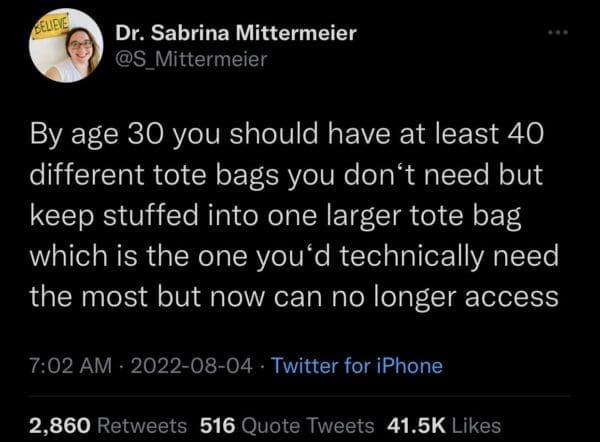This screenshot has height=442, width=600.
Task: Click the yellow BELIEVE sign in the avatar
Action: (x=50, y=23)
